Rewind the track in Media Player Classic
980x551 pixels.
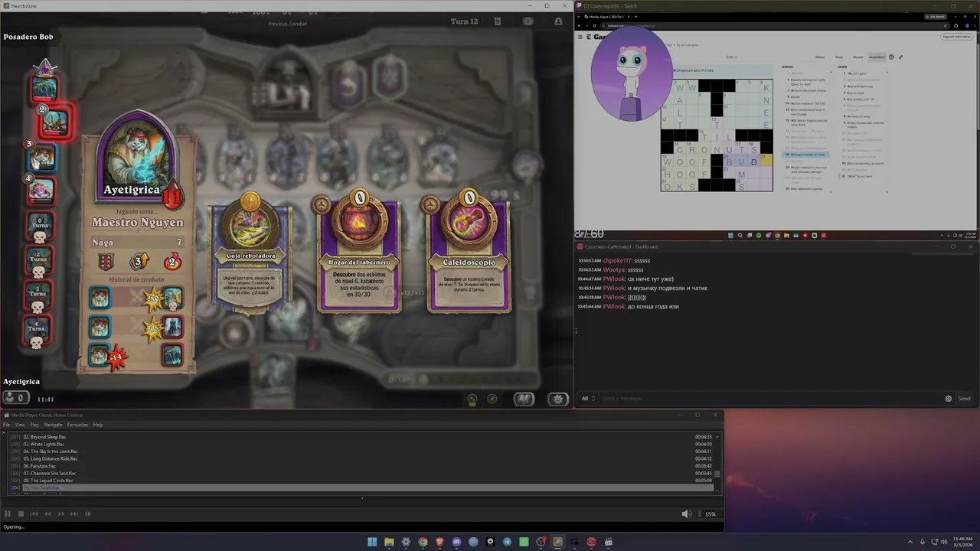pyautogui.click(x=47, y=514)
